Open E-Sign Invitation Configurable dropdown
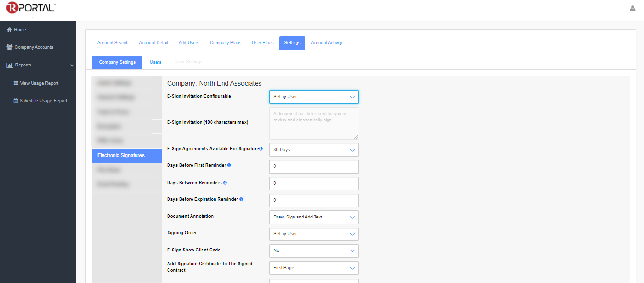 coord(314,97)
